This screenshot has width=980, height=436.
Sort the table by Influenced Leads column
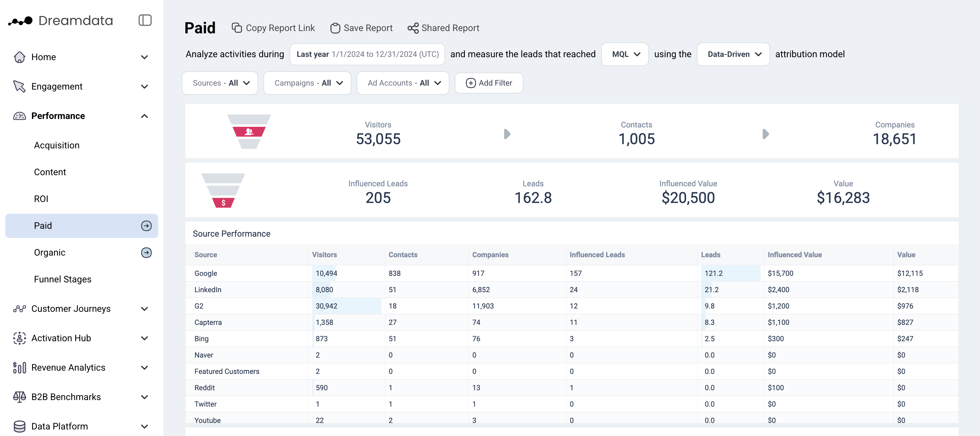(x=597, y=255)
